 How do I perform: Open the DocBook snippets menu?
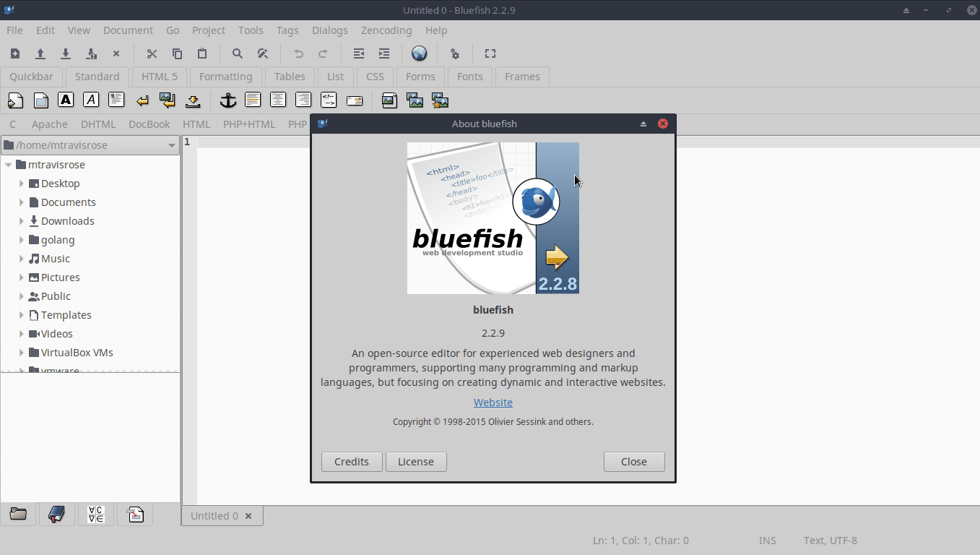(x=149, y=124)
